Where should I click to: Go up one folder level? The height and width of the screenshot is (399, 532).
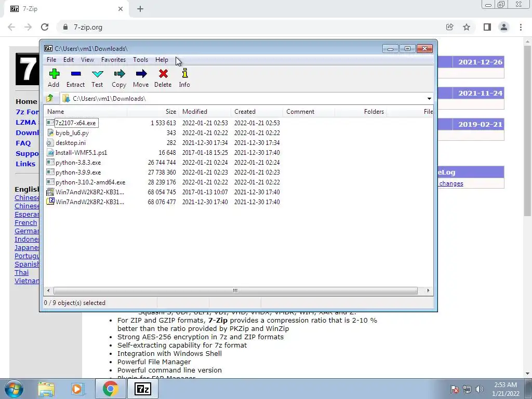click(x=50, y=98)
